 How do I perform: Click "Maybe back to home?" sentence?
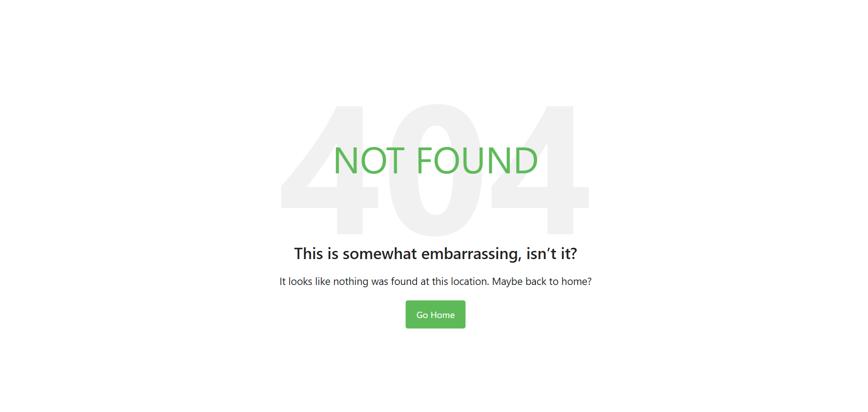click(x=542, y=282)
